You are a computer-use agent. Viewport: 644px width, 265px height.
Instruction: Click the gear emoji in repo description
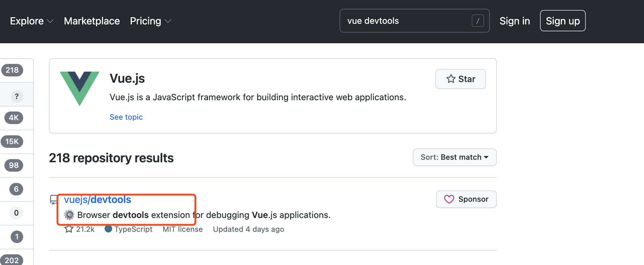tap(69, 215)
